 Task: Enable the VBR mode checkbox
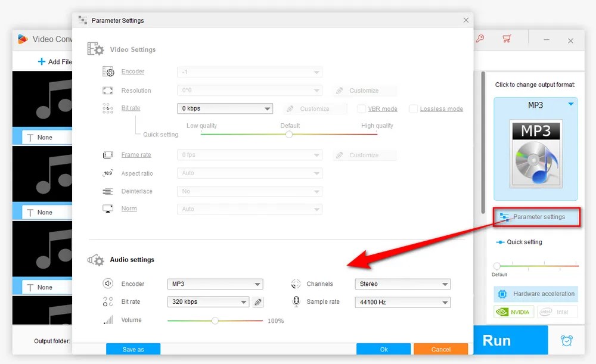coord(362,108)
